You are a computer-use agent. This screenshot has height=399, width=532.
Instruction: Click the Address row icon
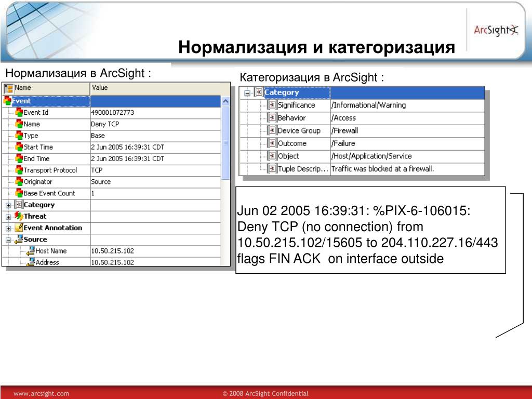pos(31,262)
